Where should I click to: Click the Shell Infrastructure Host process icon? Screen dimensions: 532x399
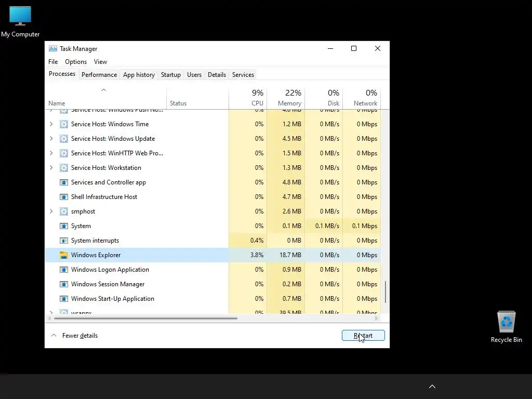click(x=63, y=197)
